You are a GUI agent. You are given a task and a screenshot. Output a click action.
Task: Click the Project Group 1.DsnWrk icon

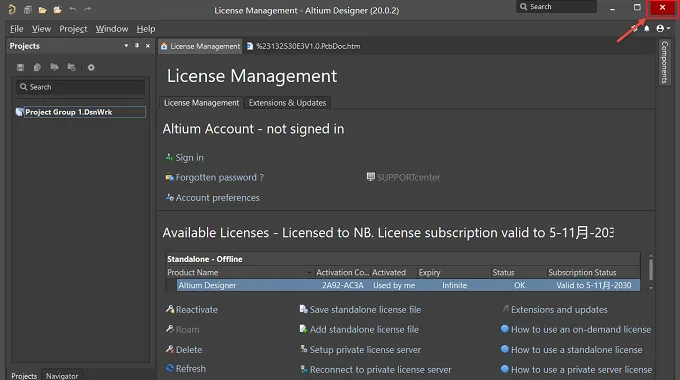(20, 112)
